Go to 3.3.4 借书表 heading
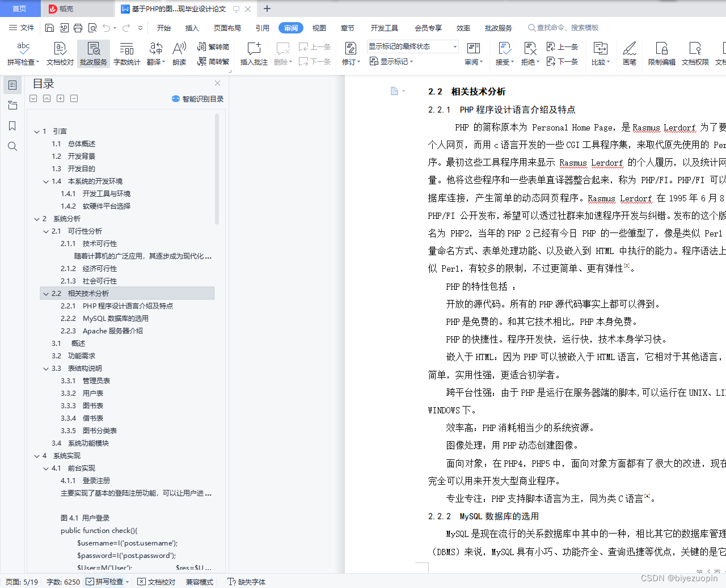This screenshot has height=588, width=726. [82, 418]
